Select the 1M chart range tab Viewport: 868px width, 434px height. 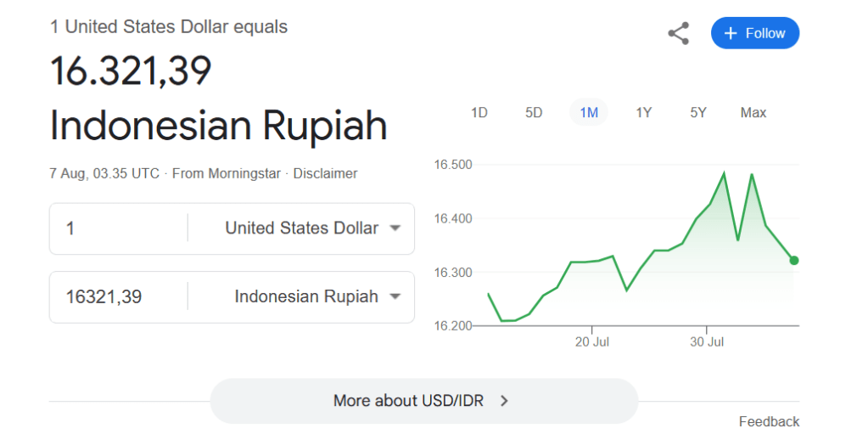click(x=589, y=112)
